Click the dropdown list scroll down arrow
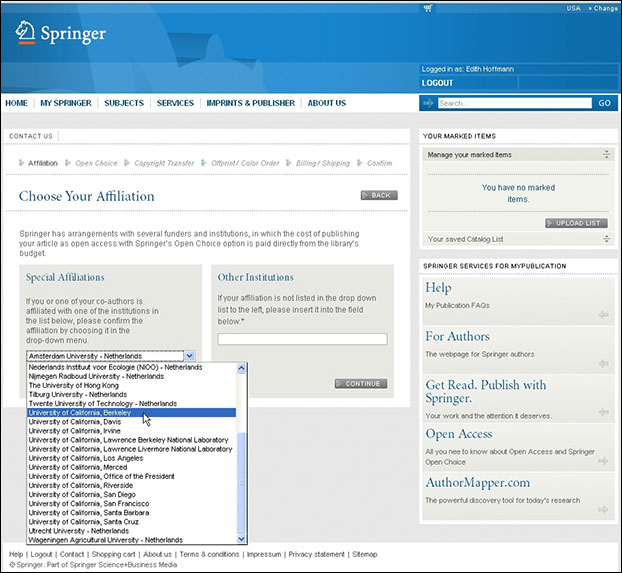622x573 pixels. point(241,539)
